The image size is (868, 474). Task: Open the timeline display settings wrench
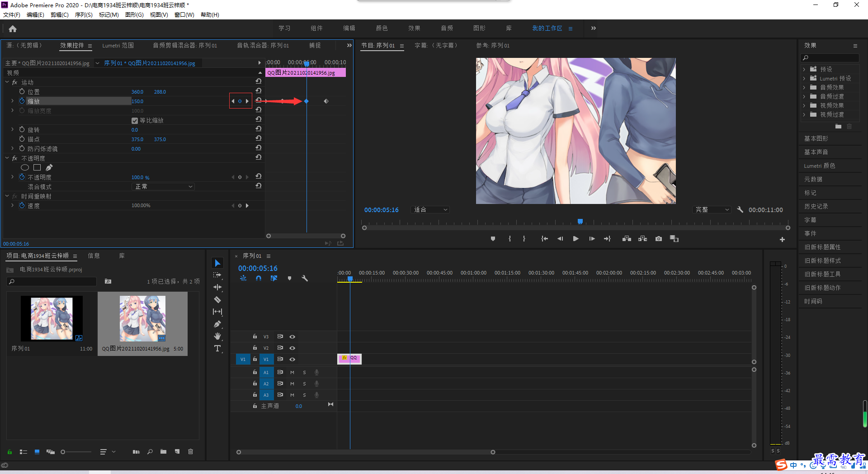coord(305,278)
